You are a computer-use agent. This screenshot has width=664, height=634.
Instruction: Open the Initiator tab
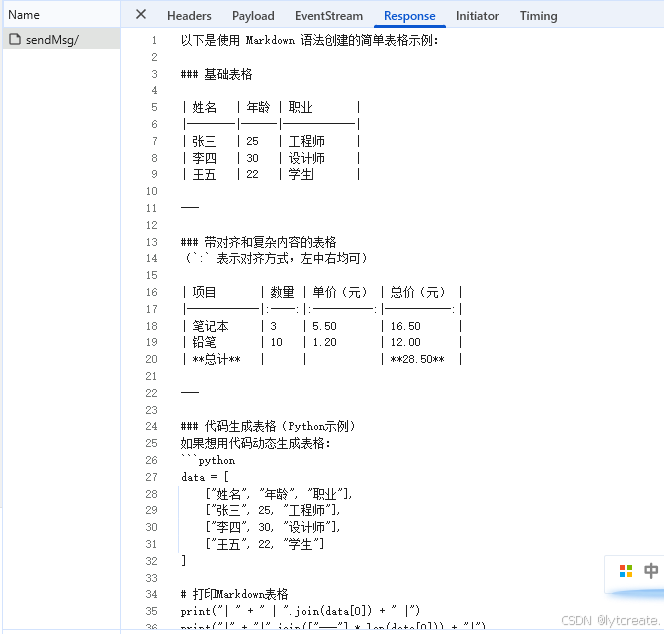477,16
